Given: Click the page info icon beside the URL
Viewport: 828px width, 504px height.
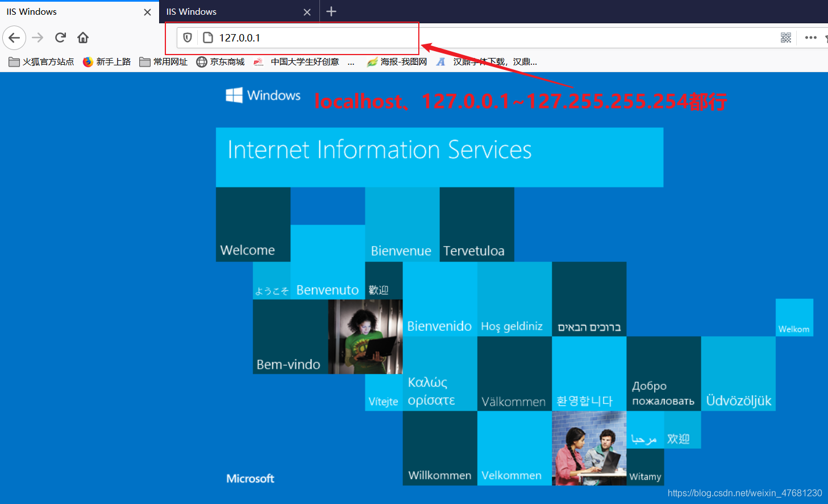Looking at the screenshot, I should click(x=208, y=38).
